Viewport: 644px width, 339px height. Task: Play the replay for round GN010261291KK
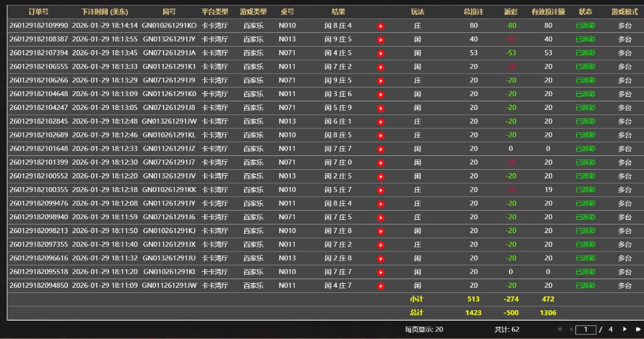380,190
